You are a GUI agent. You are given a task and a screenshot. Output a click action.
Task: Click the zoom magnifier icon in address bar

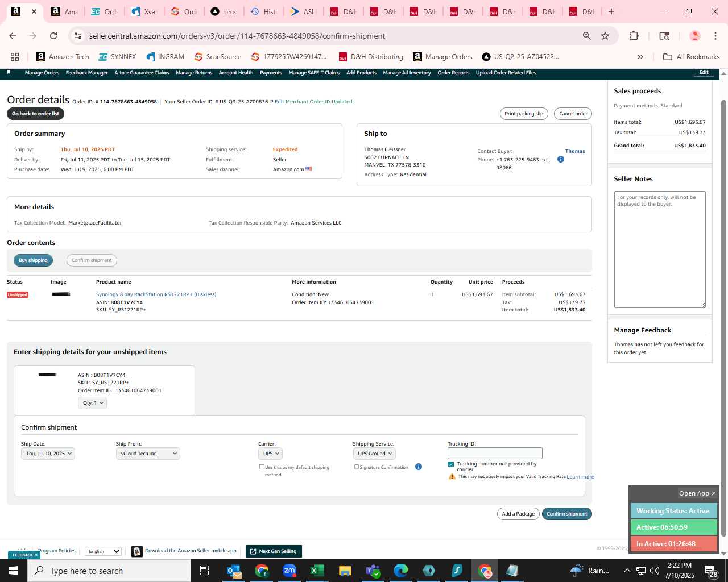[x=586, y=36]
